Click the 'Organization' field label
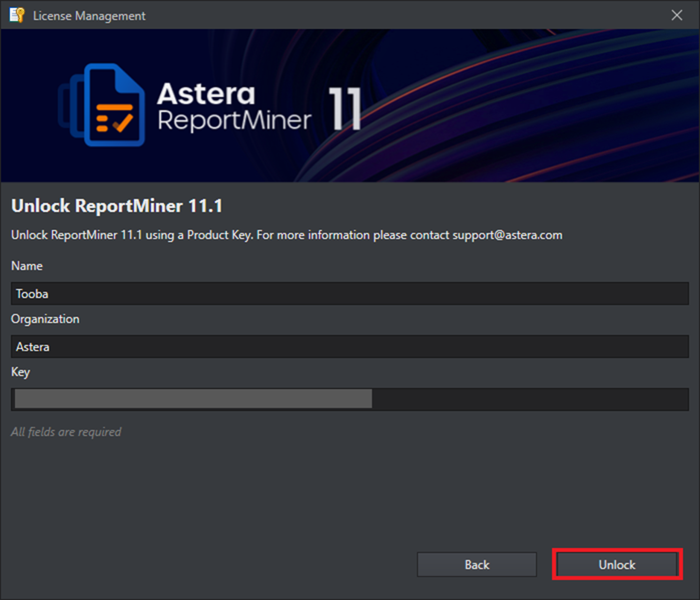This screenshot has width=700, height=600. (x=45, y=319)
